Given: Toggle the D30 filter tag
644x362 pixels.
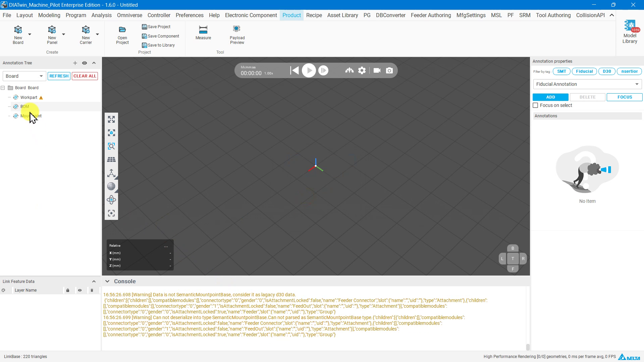Looking at the screenshot, I should [607, 71].
